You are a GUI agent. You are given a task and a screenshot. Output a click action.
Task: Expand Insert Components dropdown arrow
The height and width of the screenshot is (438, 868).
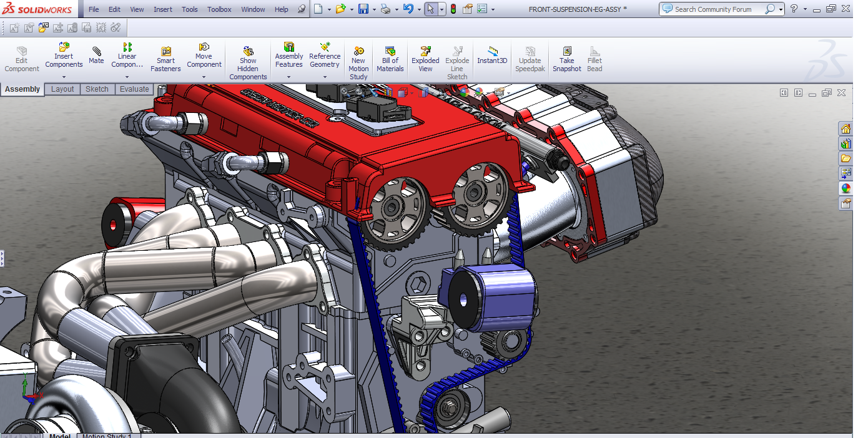[x=64, y=77]
